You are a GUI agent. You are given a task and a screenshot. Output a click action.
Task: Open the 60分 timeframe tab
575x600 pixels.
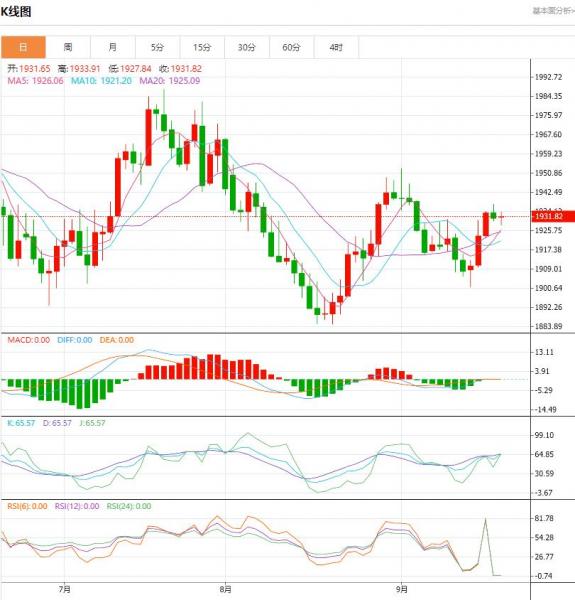[292, 47]
